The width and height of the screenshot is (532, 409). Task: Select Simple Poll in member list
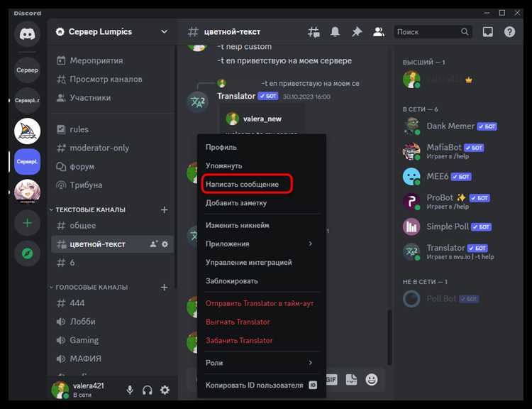[x=458, y=227]
